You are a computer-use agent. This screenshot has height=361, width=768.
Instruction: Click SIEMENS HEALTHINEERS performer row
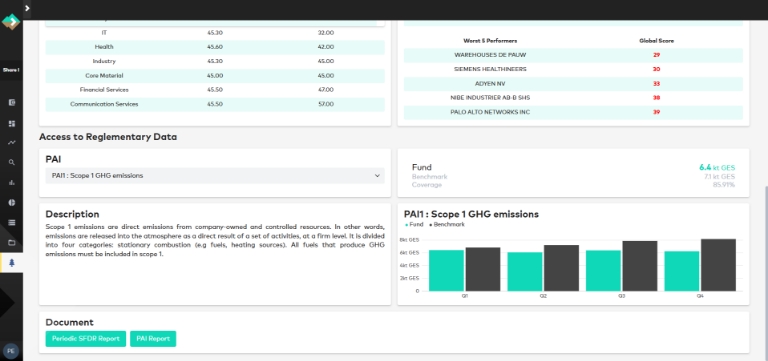point(573,69)
